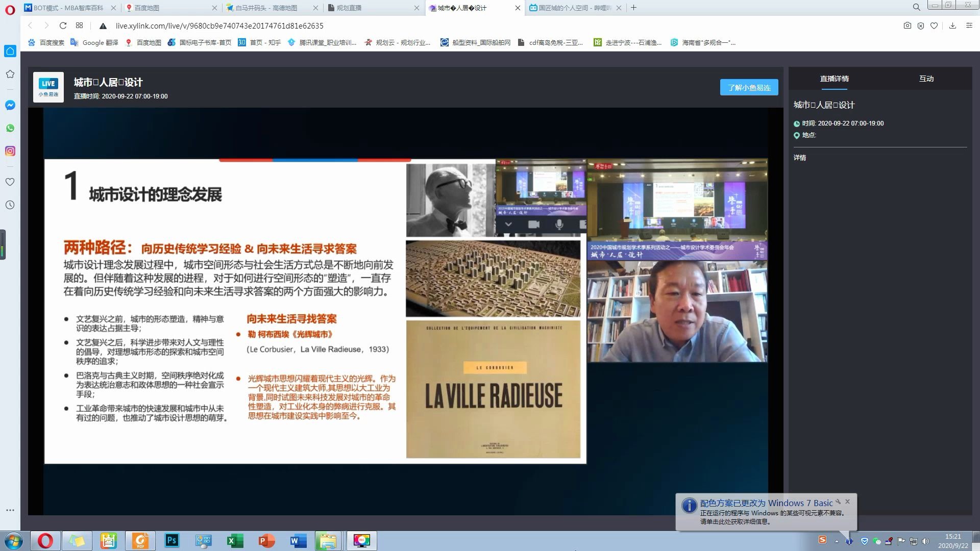
Task: Open Messenger in the Opera sidebar
Action: 10,105
